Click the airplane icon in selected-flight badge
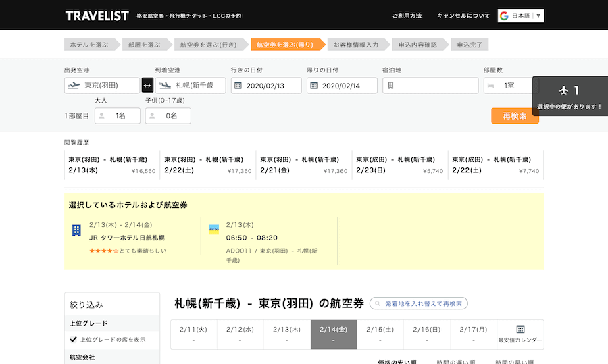This screenshot has height=364, width=608. tap(563, 90)
